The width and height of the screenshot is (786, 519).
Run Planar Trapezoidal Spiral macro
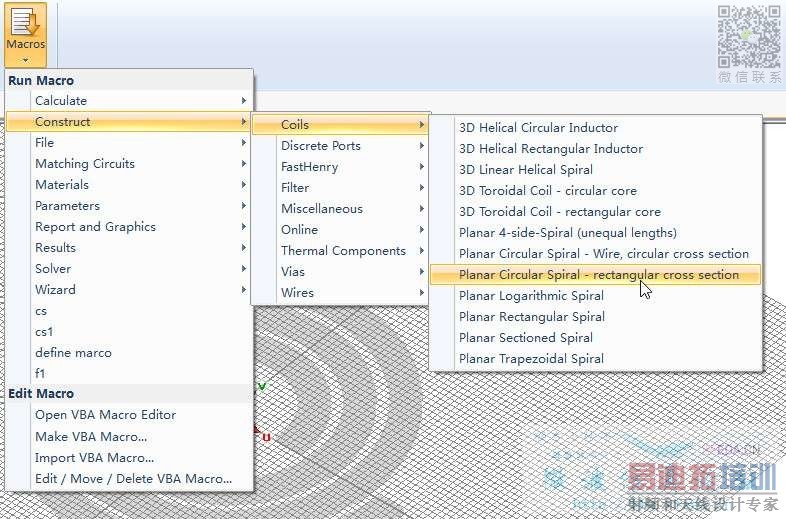tap(596, 359)
